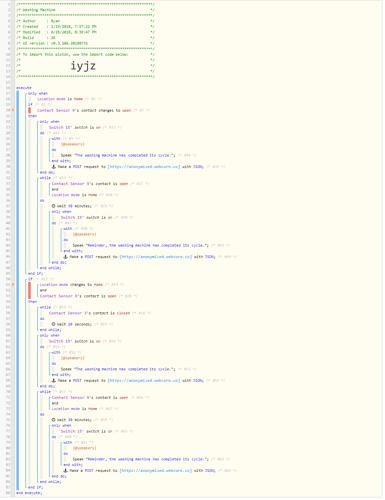Select the 'execute' keyword on line 16

(x=24, y=88)
